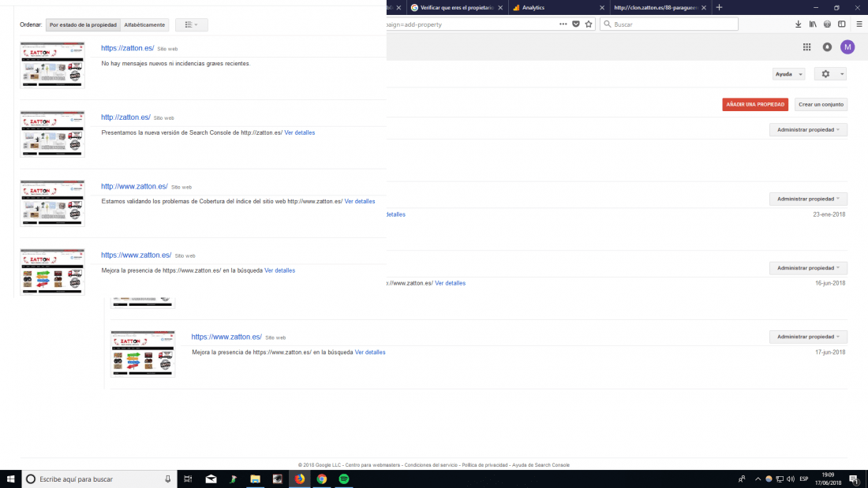868x488 pixels.
Task: Open Firefox library icon
Action: click(x=813, y=24)
